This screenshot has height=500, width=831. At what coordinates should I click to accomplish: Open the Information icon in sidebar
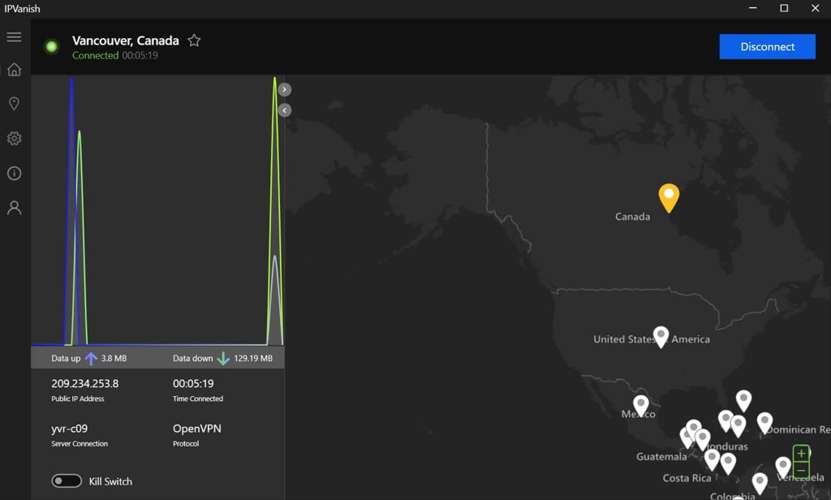point(14,173)
